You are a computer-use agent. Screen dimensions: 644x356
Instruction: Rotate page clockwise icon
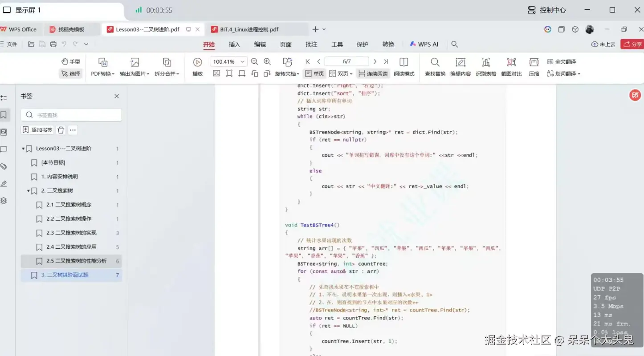click(x=267, y=73)
